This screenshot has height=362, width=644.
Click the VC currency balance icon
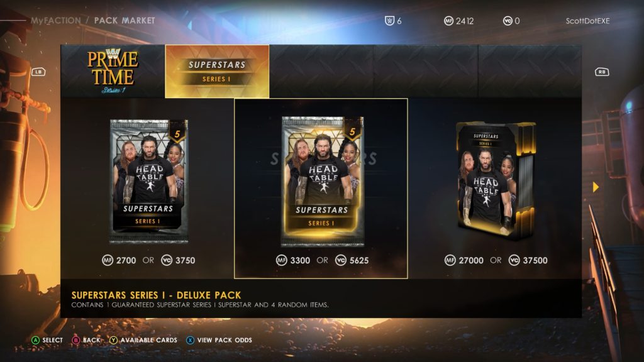(508, 21)
